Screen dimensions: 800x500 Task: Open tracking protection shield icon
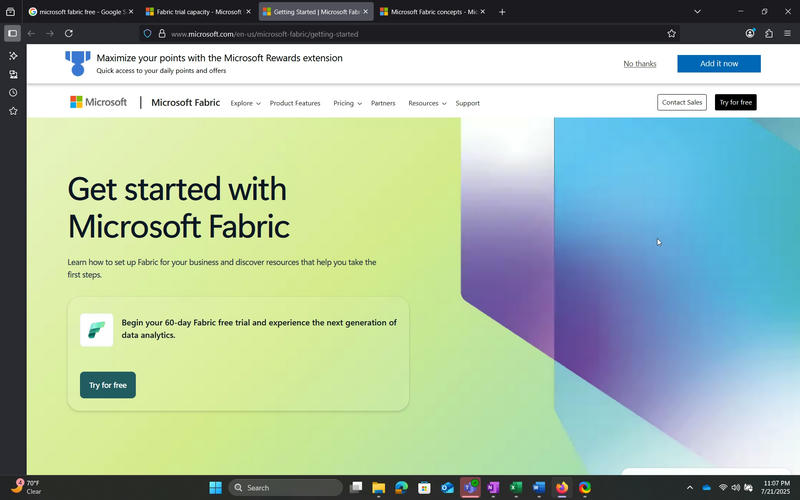tap(147, 34)
